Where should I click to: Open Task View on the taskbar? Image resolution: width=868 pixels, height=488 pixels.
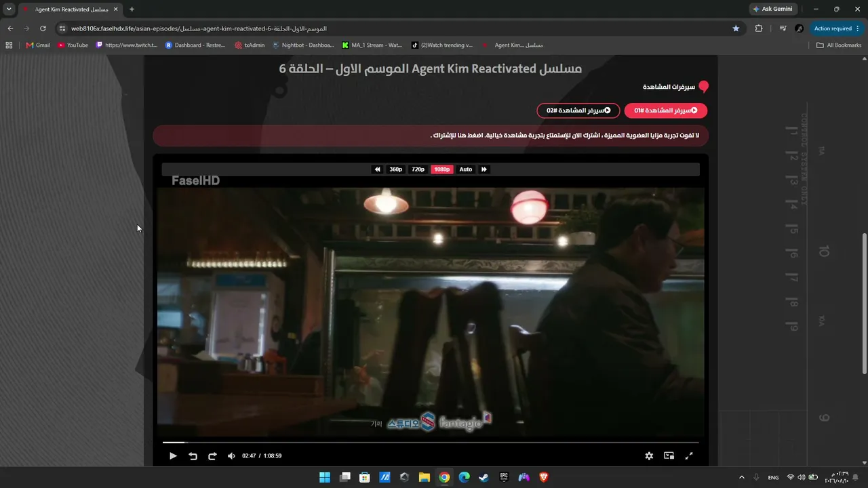[x=344, y=477]
